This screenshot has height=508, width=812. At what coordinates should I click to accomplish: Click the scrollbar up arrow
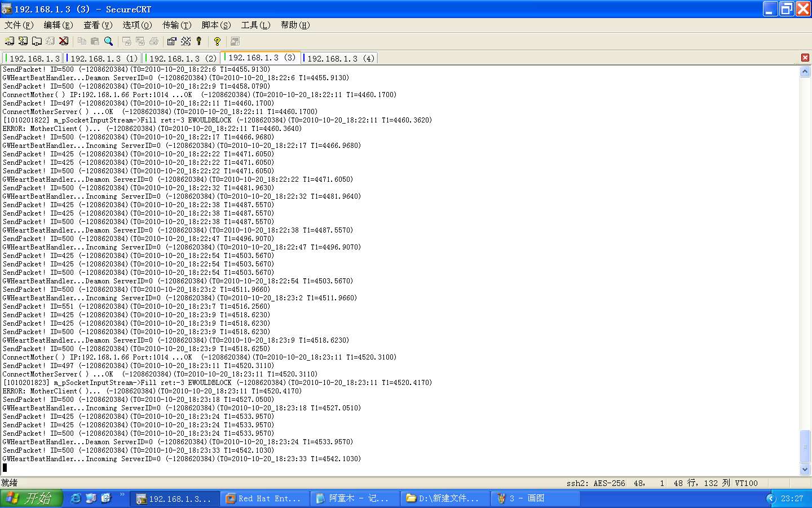click(805, 72)
